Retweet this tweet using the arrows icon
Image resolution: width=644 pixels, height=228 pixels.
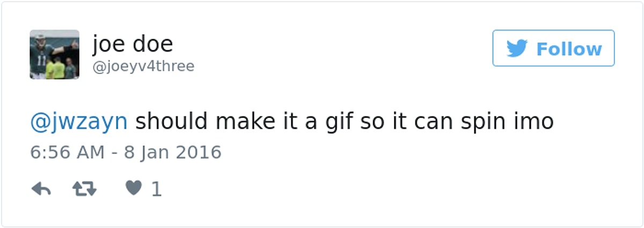point(84,189)
